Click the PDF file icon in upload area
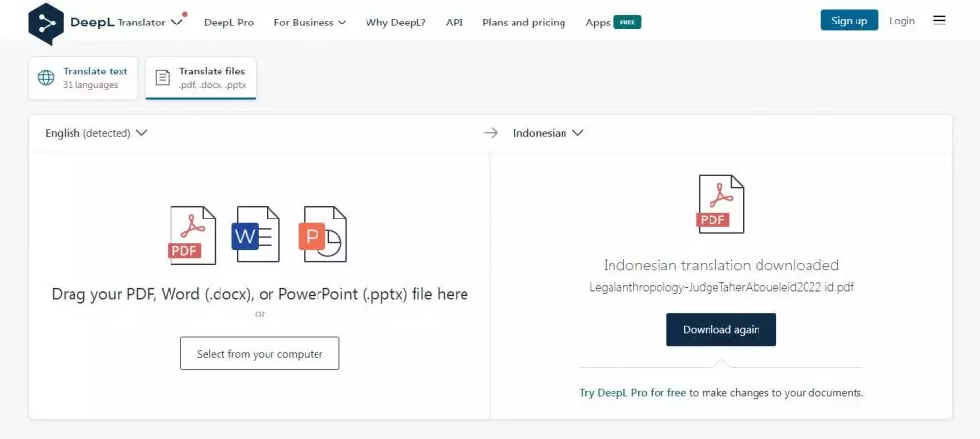The width and height of the screenshot is (980, 439). [192, 235]
